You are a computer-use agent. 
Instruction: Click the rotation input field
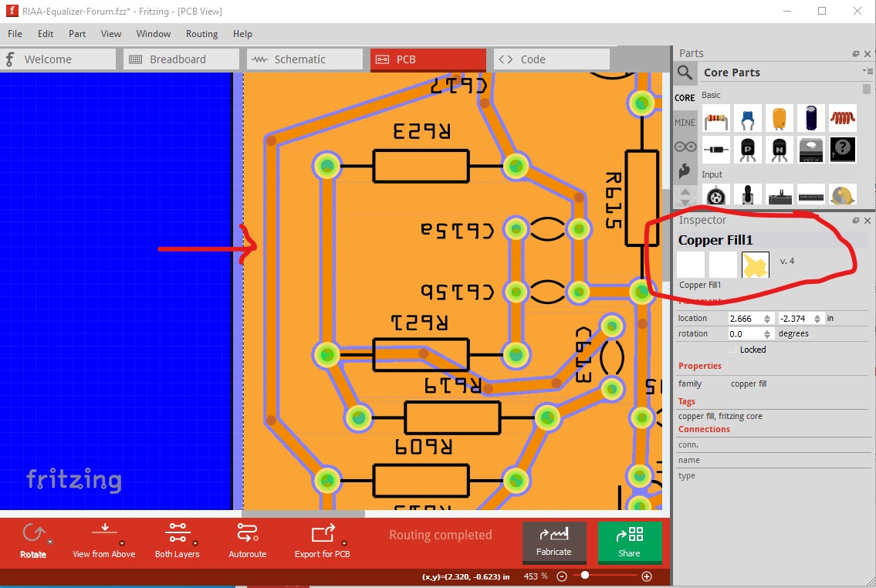tap(746, 334)
